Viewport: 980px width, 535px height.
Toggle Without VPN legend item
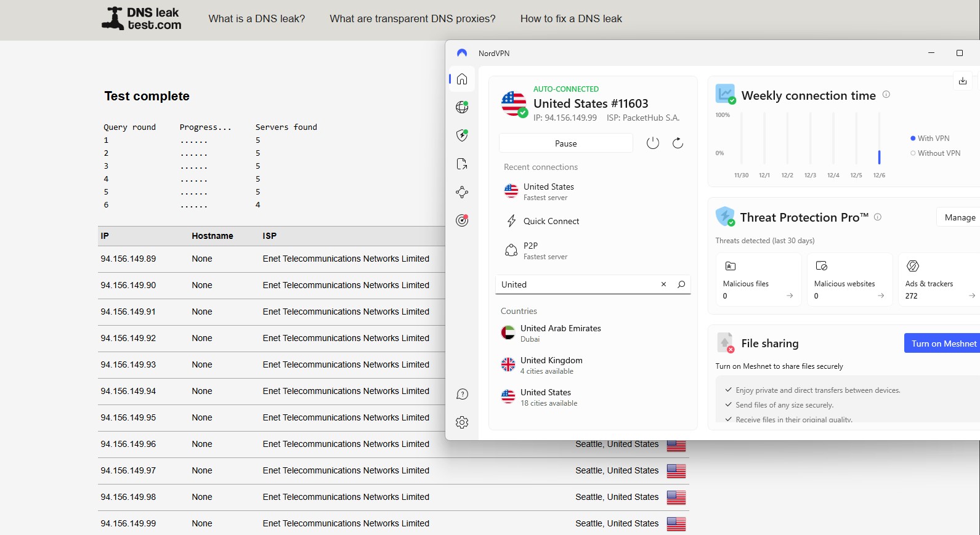click(x=935, y=153)
